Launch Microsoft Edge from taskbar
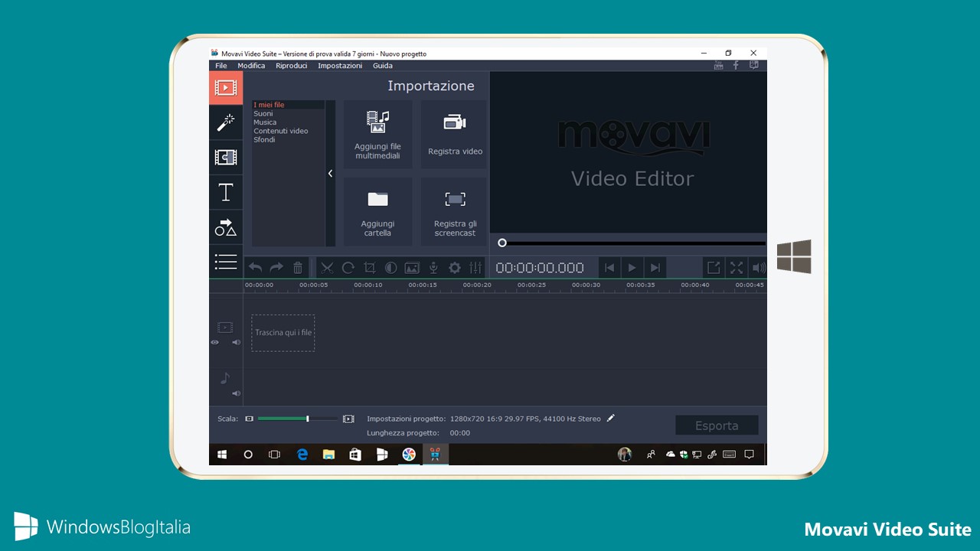The width and height of the screenshot is (980, 551). pyautogui.click(x=302, y=455)
